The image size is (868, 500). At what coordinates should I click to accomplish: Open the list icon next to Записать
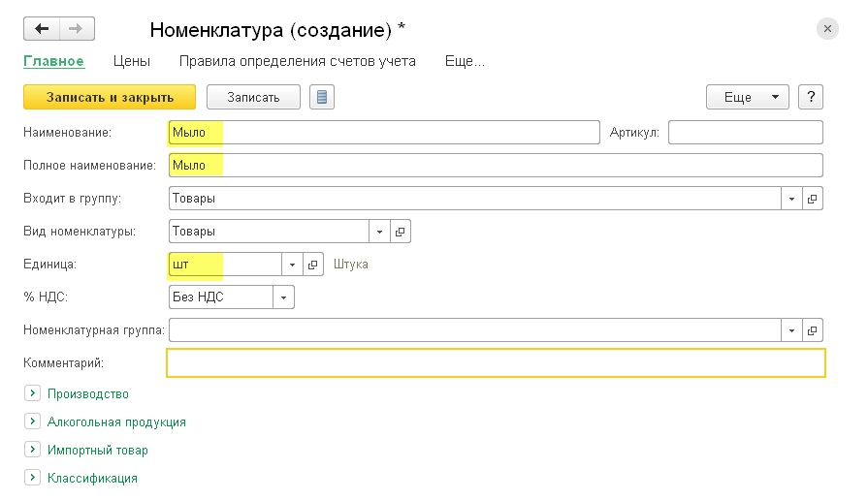coord(322,97)
